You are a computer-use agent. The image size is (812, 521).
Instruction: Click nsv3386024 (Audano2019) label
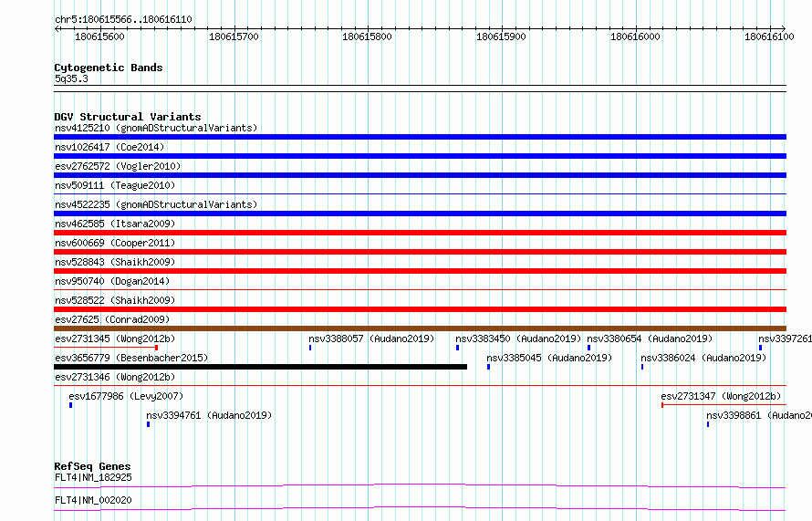click(x=703, y=358)
